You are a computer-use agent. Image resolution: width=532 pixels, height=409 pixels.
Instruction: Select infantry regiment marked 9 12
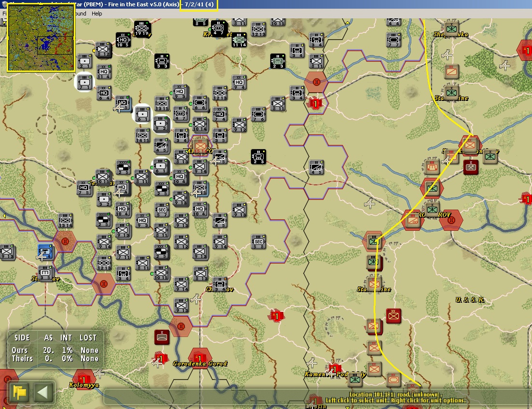point(239,125)
